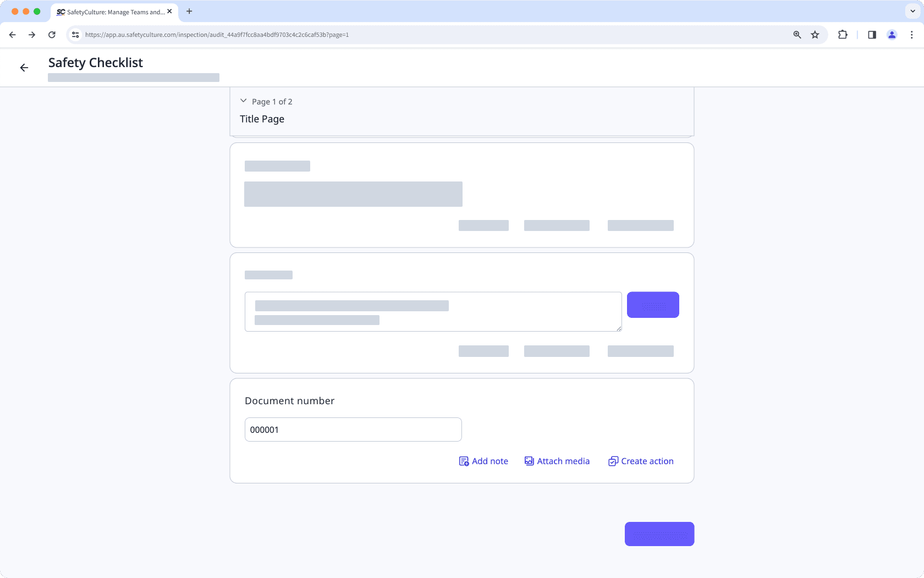Click the Attach media icon
The height and width of the screenshot is (578, 924).
click(529, 461)
